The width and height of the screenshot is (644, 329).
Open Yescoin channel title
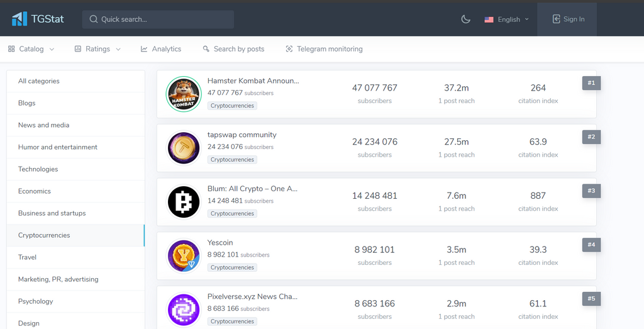[x=220, y=243]
